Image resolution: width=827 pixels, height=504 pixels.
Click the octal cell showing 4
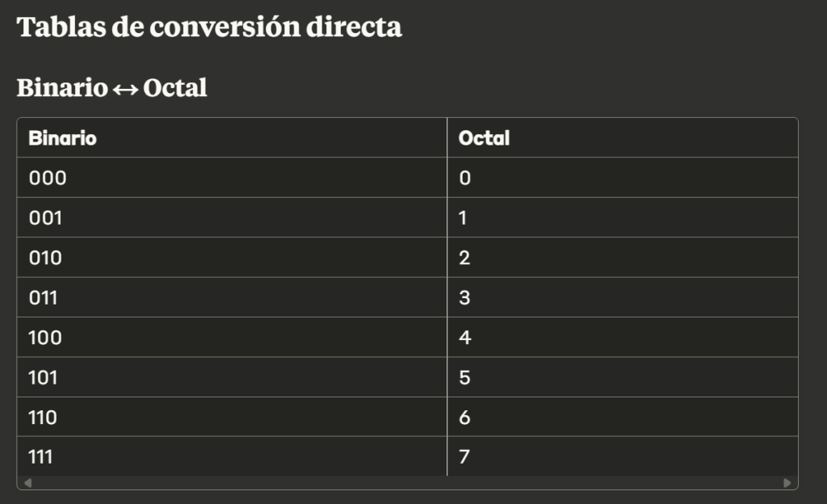coord(464,338)
